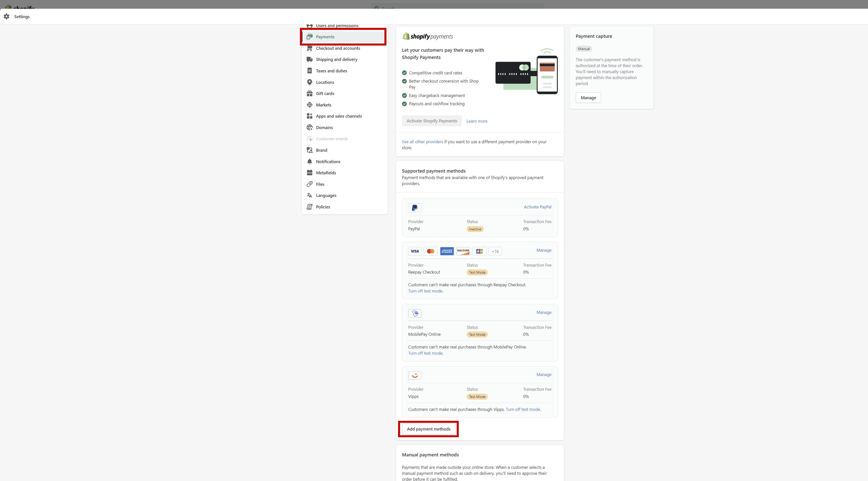Click the Amex card icon
The image size is (868, 481).
pyautogui.click(x=447, y=251)
